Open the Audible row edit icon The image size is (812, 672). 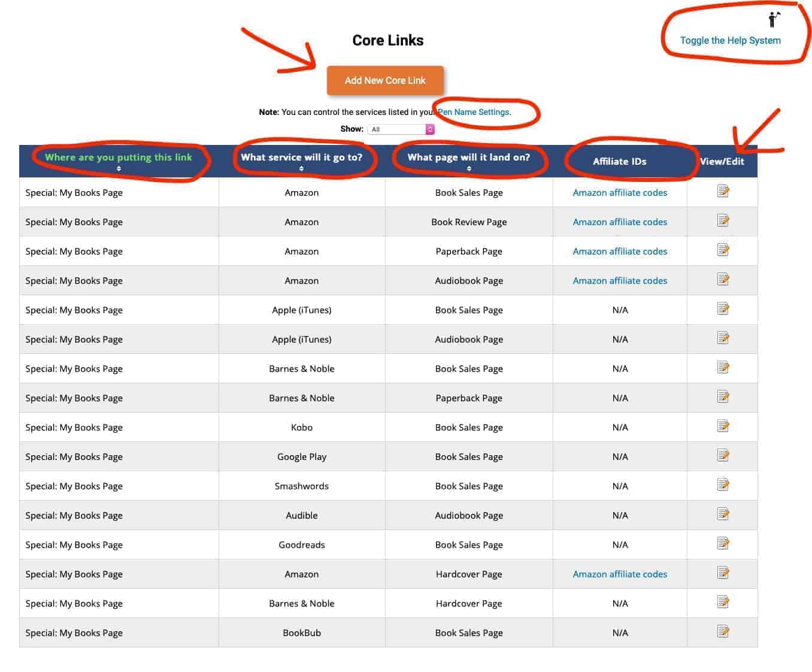click(x=723, y=514)
